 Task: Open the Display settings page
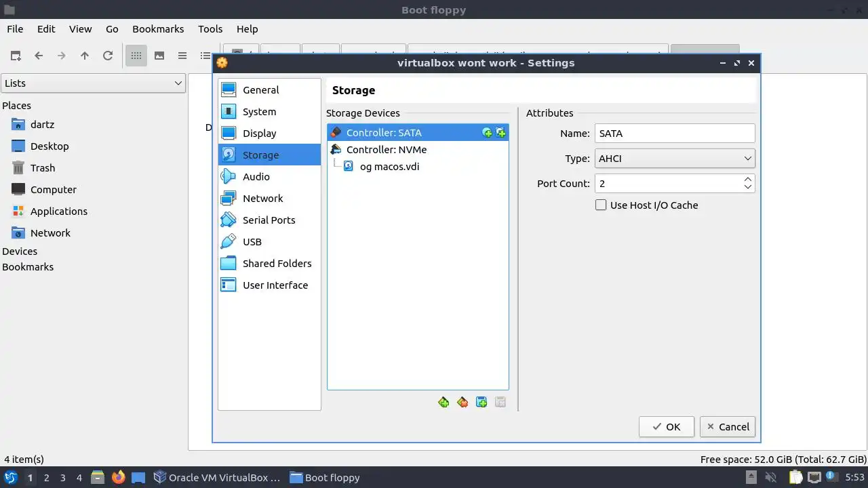[269, 134]
